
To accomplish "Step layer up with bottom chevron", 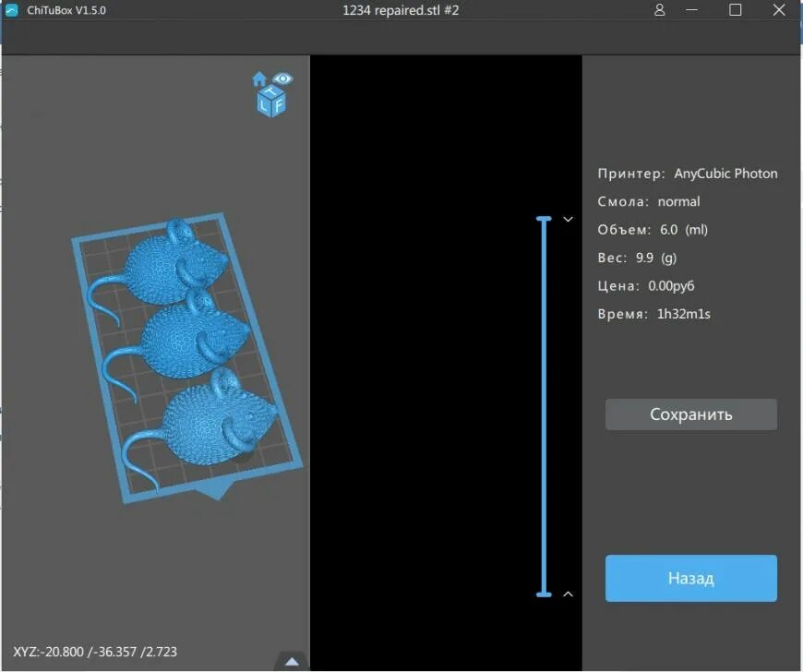I will pos(568,594).
